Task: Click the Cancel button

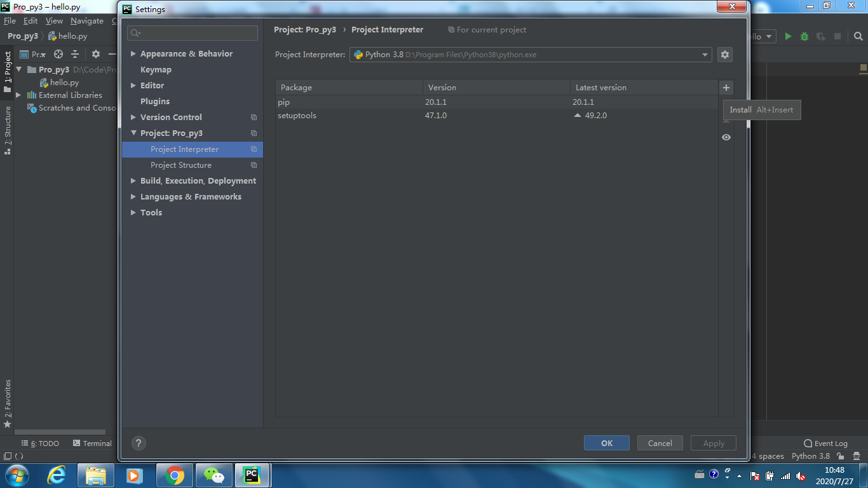Action: click(660, 443)
